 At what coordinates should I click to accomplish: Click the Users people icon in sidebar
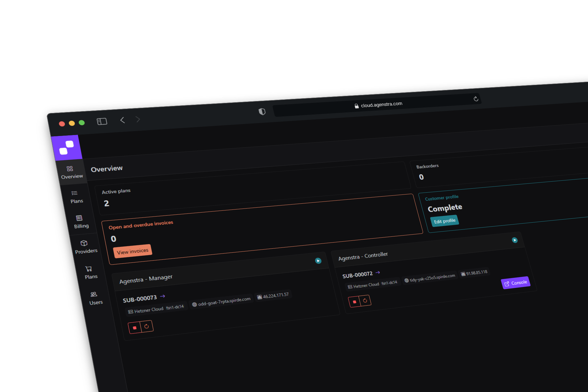coord(94,294)
